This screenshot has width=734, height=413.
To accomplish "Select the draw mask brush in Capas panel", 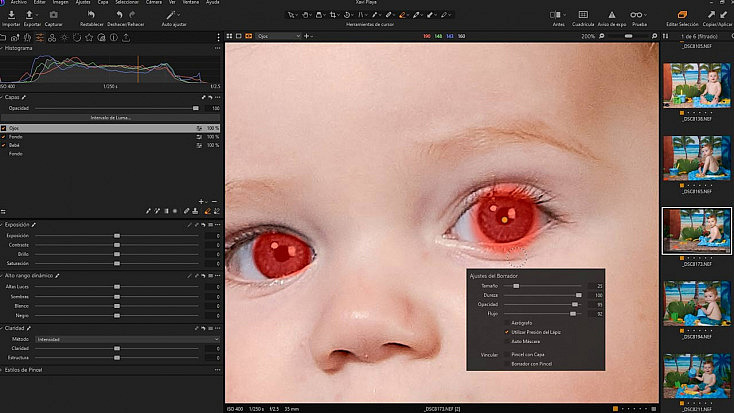I will click(148, 211).
